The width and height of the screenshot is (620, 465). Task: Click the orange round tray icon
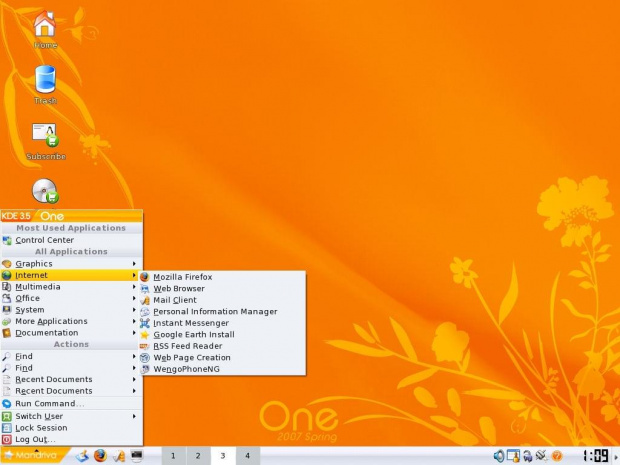pyautogui.click(x=557, y=456)
